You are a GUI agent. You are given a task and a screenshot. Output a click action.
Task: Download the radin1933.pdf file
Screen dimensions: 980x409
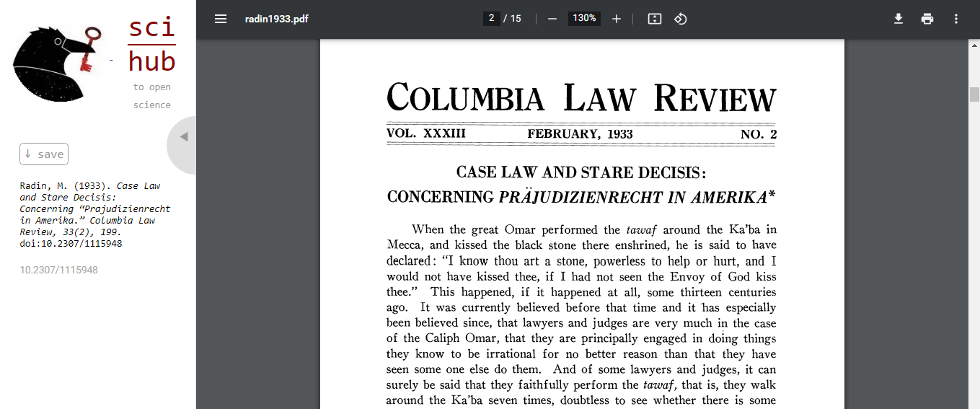pos(899,19)
